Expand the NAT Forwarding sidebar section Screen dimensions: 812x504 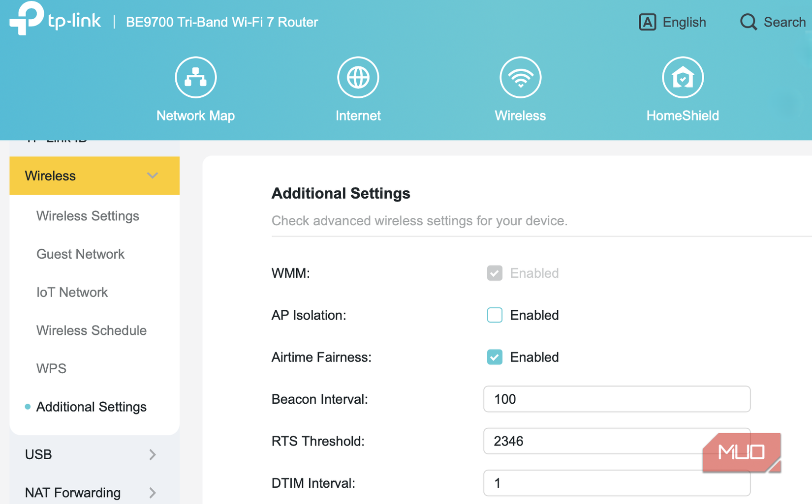point(94,492)
